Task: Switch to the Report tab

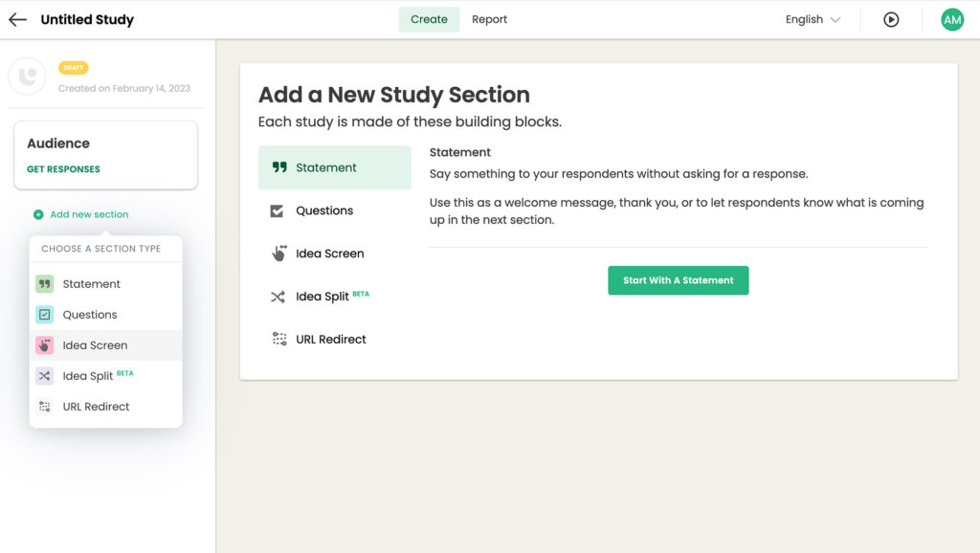Action: (489, 19)
